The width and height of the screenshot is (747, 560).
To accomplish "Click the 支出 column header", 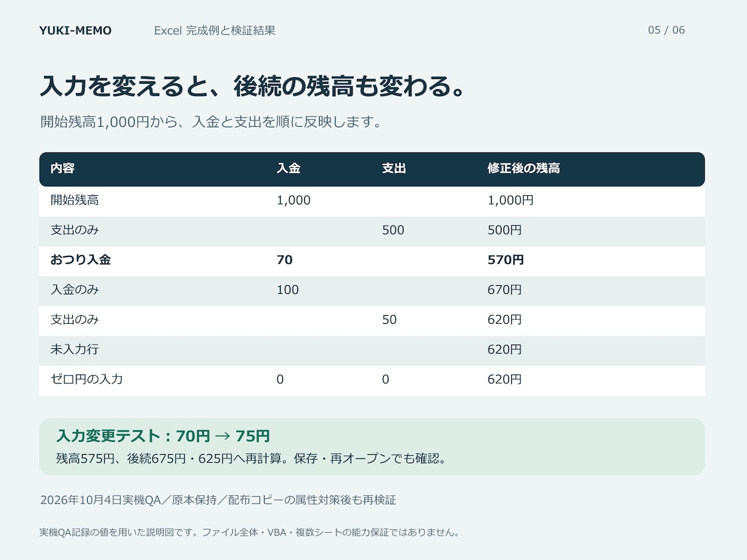I will tap(394, 168).
